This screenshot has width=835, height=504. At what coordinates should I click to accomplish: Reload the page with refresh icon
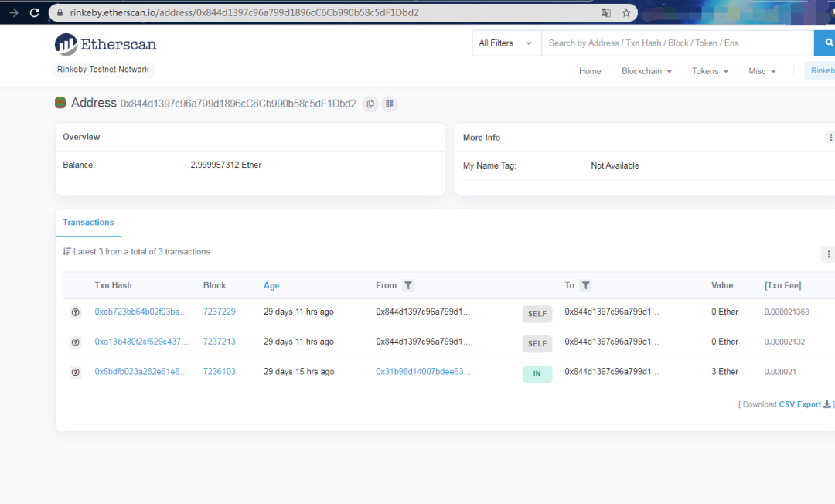point(35,13)
